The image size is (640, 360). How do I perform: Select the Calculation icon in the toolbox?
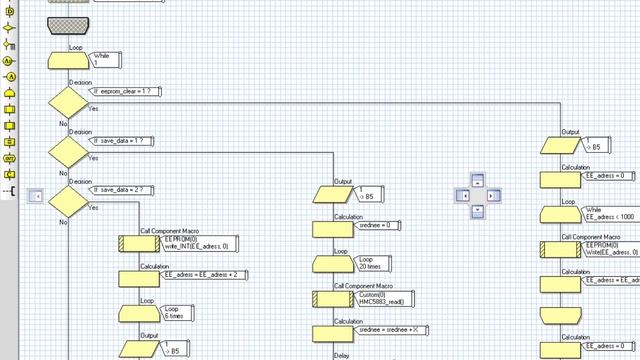coord(9,142)
